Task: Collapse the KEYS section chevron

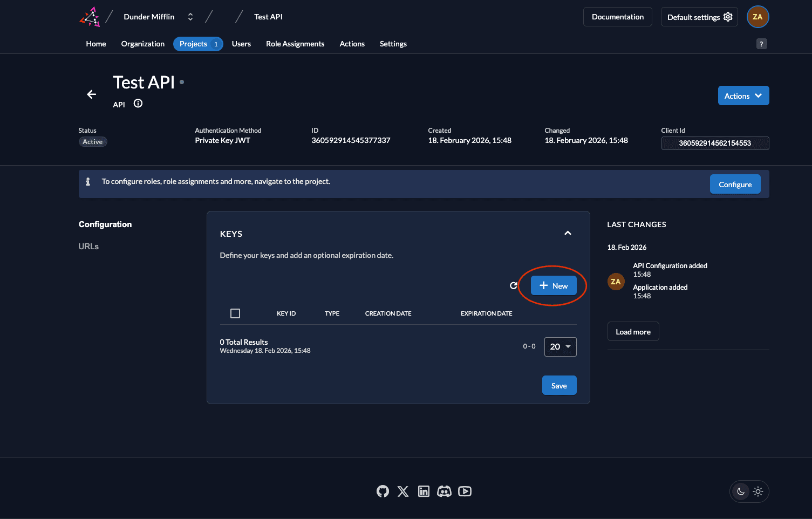Action: (x=568, y=233)
